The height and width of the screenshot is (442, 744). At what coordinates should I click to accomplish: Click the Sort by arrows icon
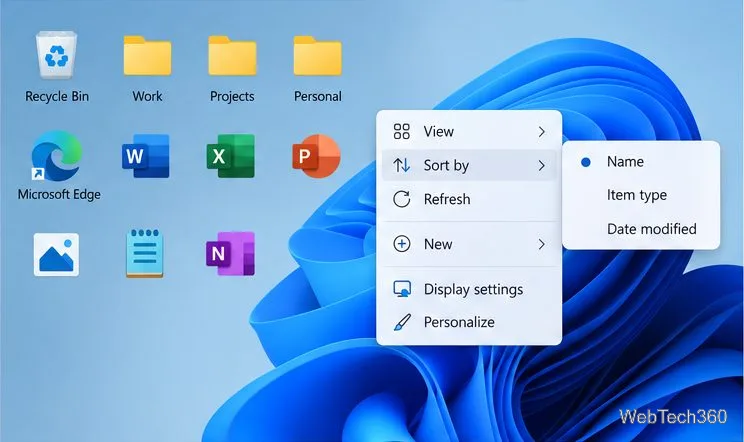click(401, 165)
